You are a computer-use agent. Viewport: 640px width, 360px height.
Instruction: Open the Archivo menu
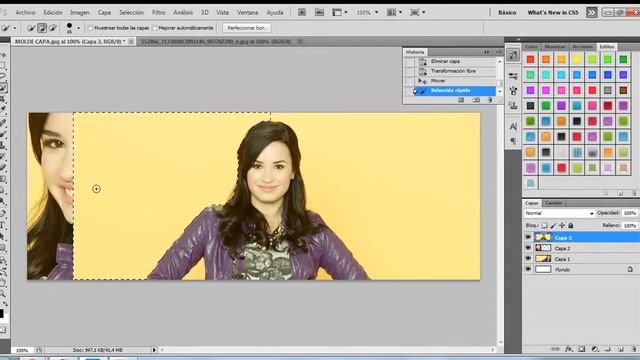[25, 13]
